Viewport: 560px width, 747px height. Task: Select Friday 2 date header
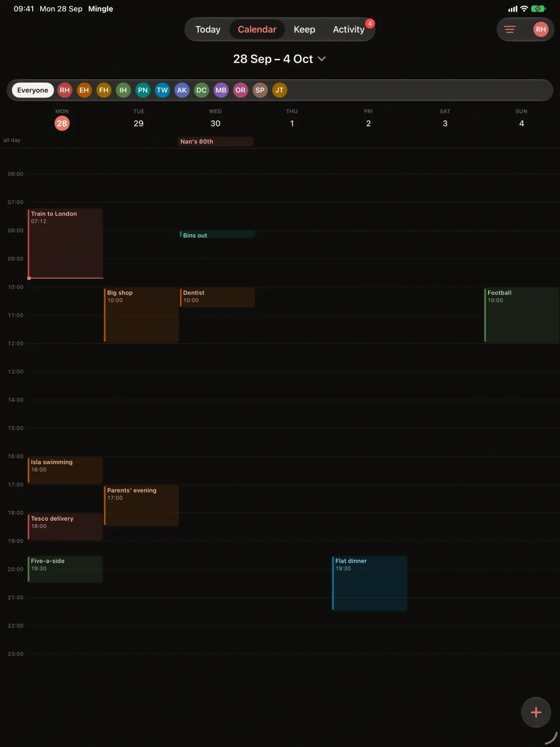pyautogui.click(x=368, y=119)
